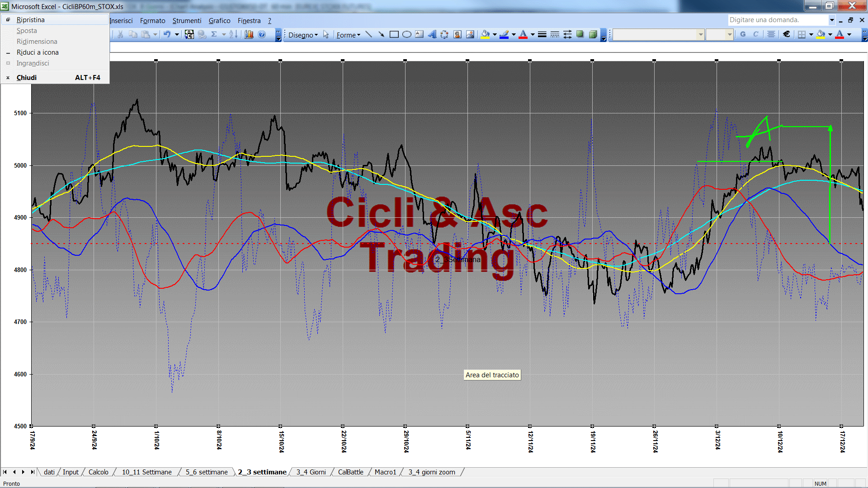Switch to the dati sheet tab
Screen dimensions: 868x488
tap(49, 472)
